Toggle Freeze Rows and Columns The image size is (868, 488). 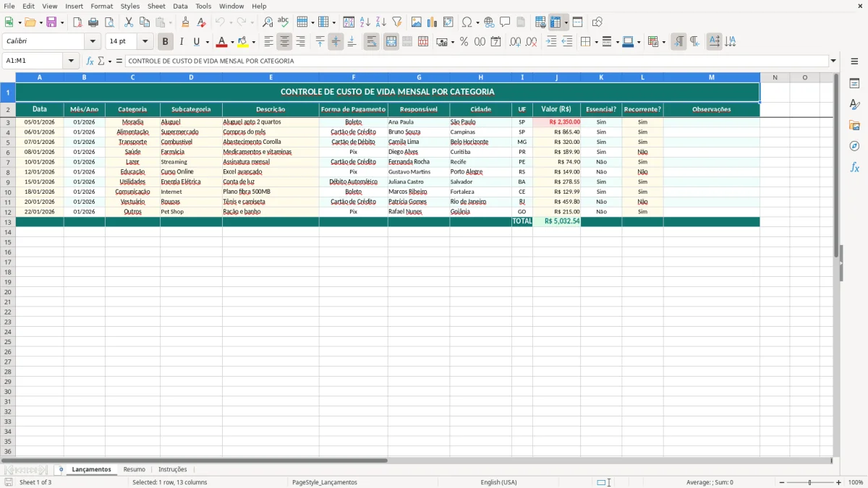click(556, 22)
